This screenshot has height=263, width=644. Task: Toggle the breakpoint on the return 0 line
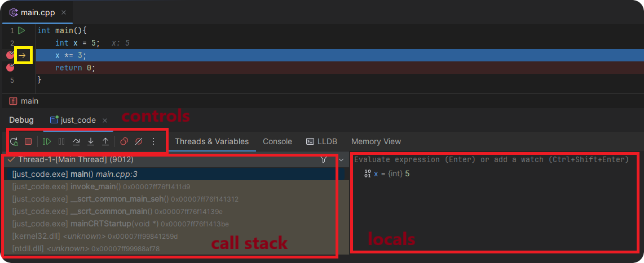click(x=10, y=68)
